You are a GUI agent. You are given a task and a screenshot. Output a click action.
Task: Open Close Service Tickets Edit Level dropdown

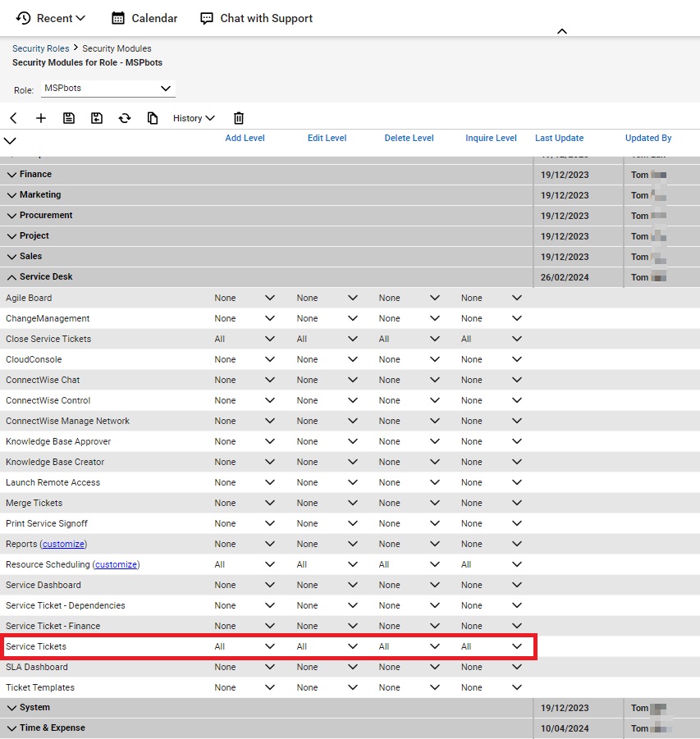[x=327, y=339]
